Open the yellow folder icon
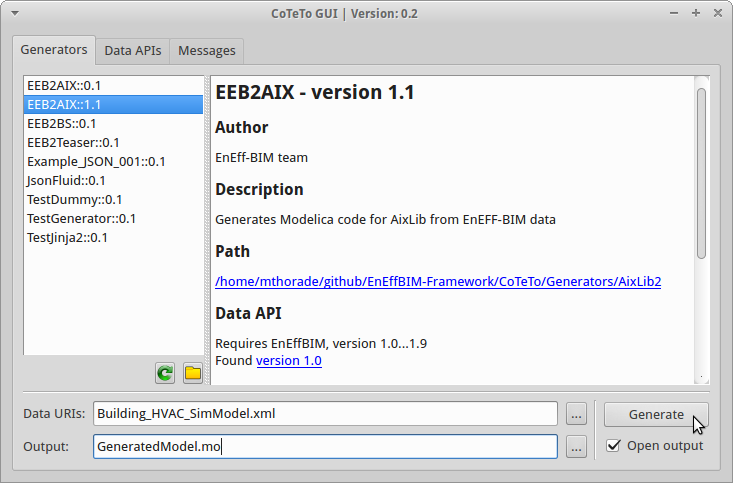Screen dimensions: 733x483 193,373
